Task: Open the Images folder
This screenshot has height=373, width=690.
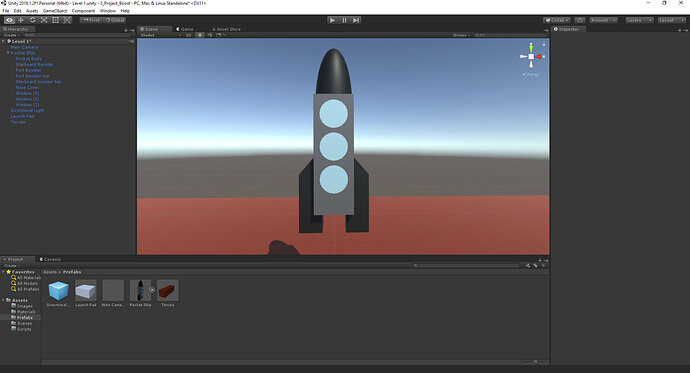Action: pyautogui.click(x=22, y=306)
